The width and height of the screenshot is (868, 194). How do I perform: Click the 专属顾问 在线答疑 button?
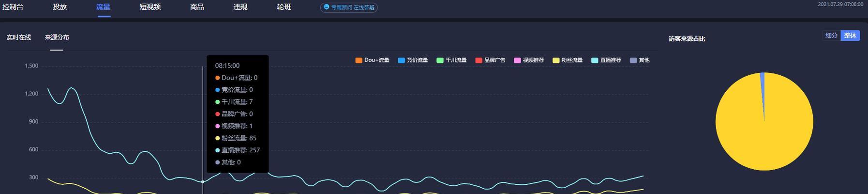349,8
